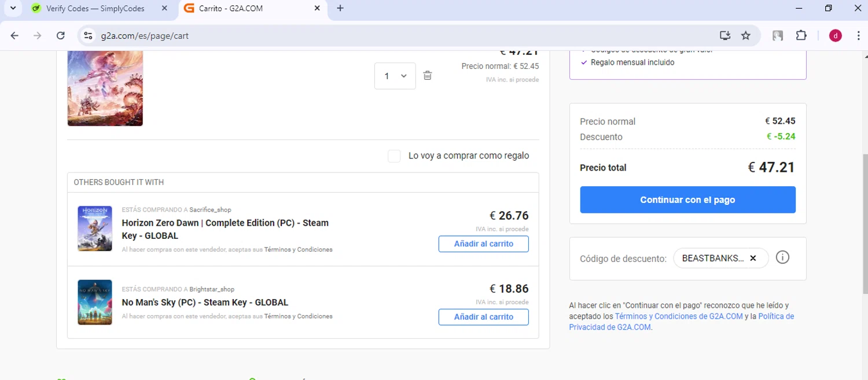Delete the item with the trash icon
The height and width of the screenshot is (380, 868).
(428, 76)
